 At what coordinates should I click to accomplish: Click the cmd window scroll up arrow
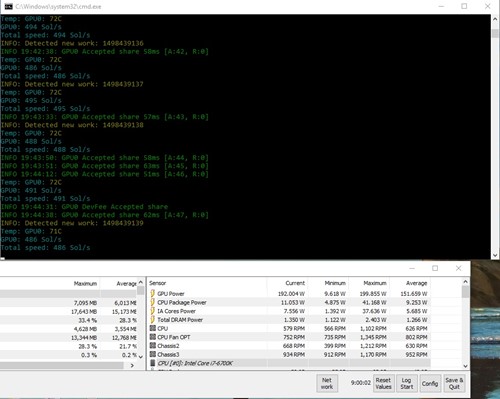pyautogui.click(x=495, y=19)
